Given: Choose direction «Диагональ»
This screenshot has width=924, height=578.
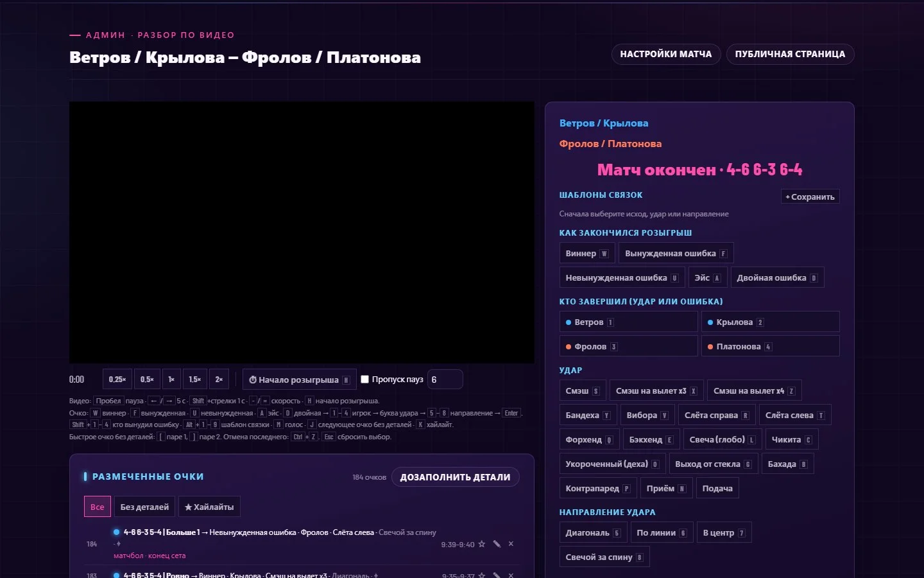Looking at the screenshot, I should 594,532.
